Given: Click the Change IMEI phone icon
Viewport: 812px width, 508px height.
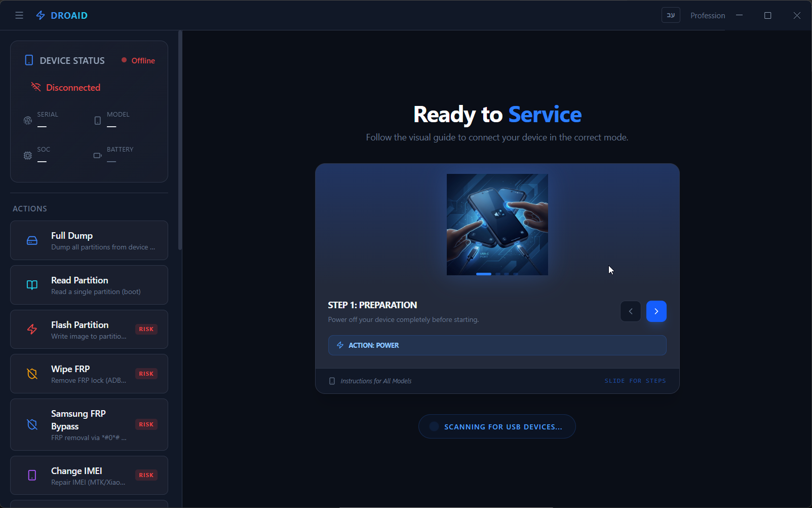Looking at the screenshot, I should click(x=32, y=475).
